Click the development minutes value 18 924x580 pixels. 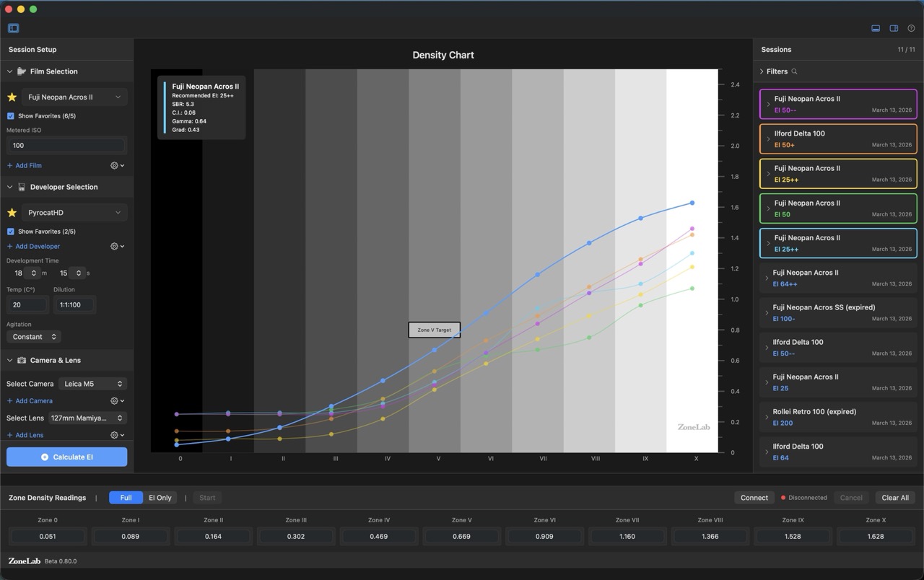point(18,273)
